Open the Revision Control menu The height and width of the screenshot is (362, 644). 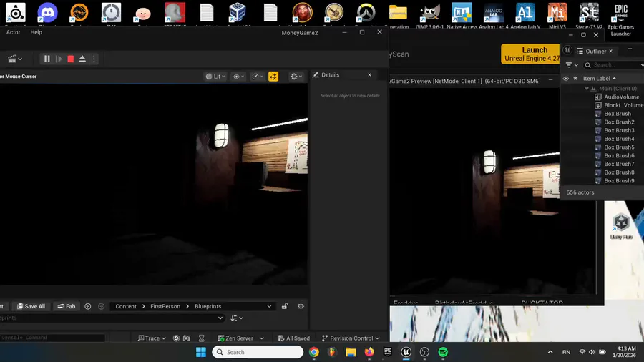click(351, 338)
